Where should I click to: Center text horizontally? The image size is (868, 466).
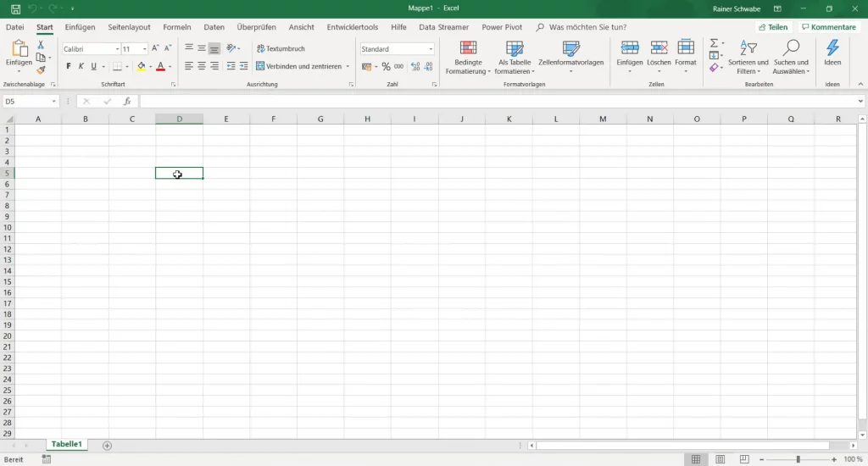[202, 66]
